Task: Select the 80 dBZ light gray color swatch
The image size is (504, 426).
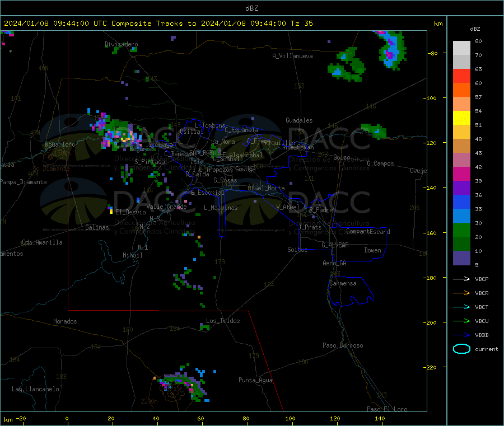Action: point(461,48)
